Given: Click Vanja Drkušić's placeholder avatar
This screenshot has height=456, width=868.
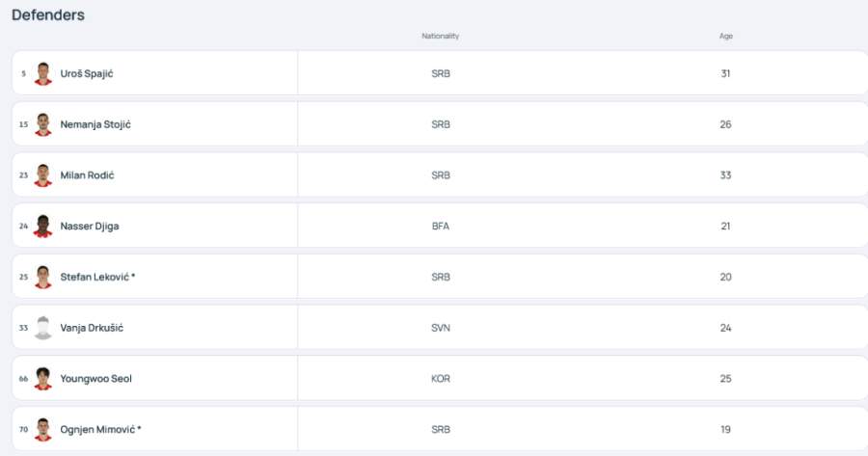Looking at the screenshot, I should [x=42, y=328].
